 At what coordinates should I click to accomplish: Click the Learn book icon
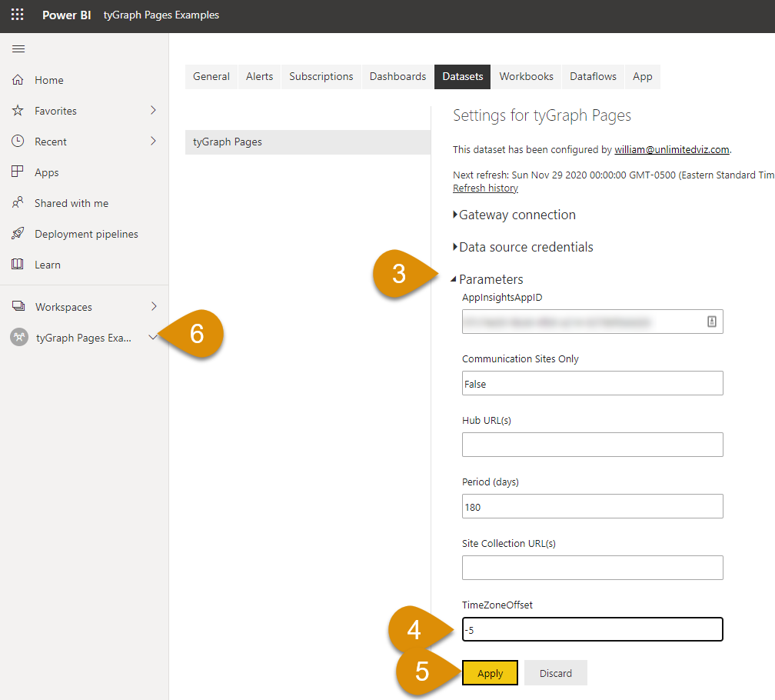click(18, 265)
